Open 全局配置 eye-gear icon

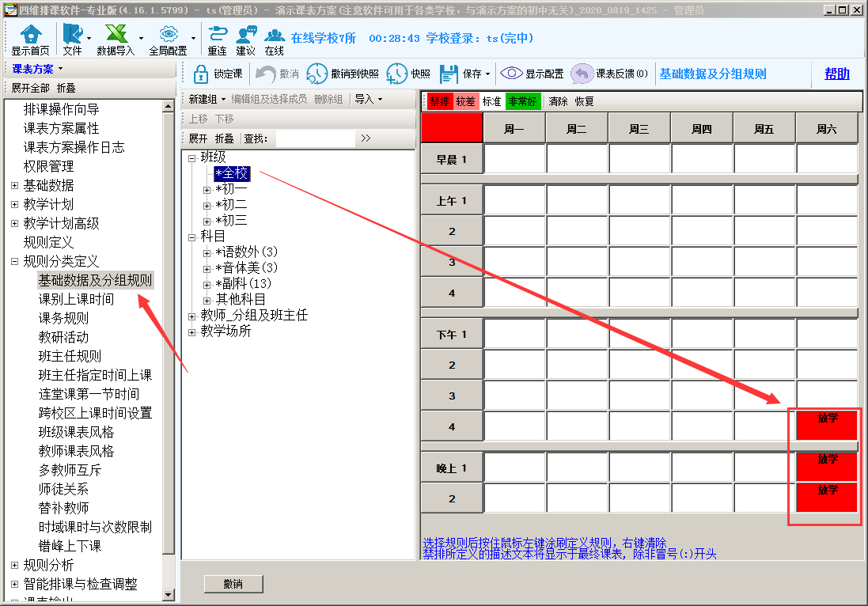(x=168, y=35)
